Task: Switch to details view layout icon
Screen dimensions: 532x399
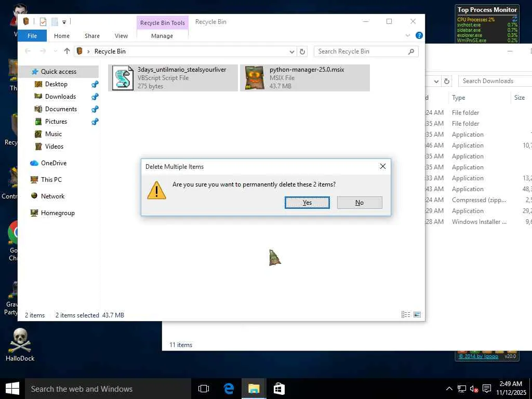Action: [x=406, y=314]
